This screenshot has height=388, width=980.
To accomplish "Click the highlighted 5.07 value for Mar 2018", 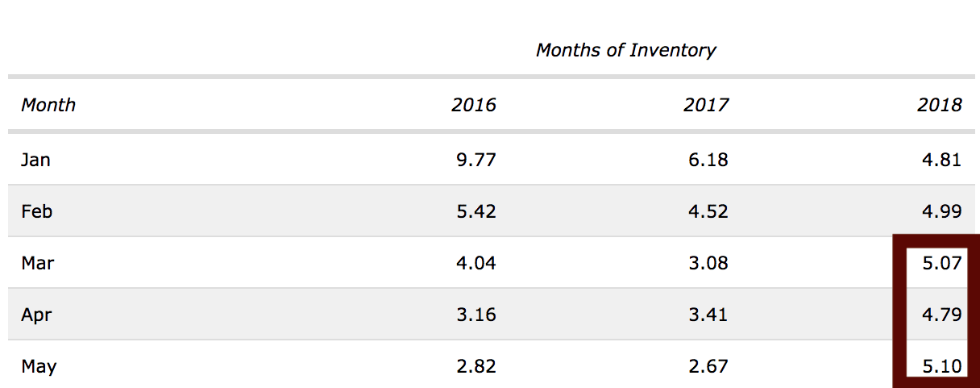I will click(941, 263).
